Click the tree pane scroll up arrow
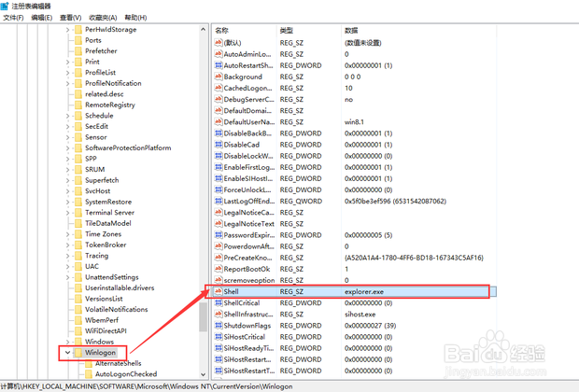This screenshot has width=579, height=392. 203,29
